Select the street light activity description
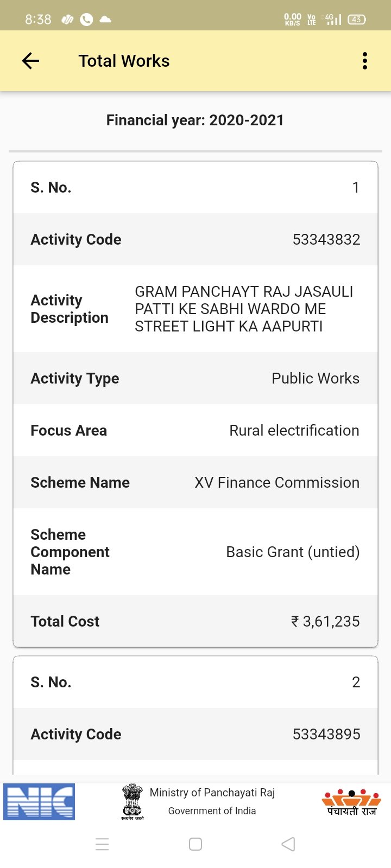 click(x=244, y=309)
